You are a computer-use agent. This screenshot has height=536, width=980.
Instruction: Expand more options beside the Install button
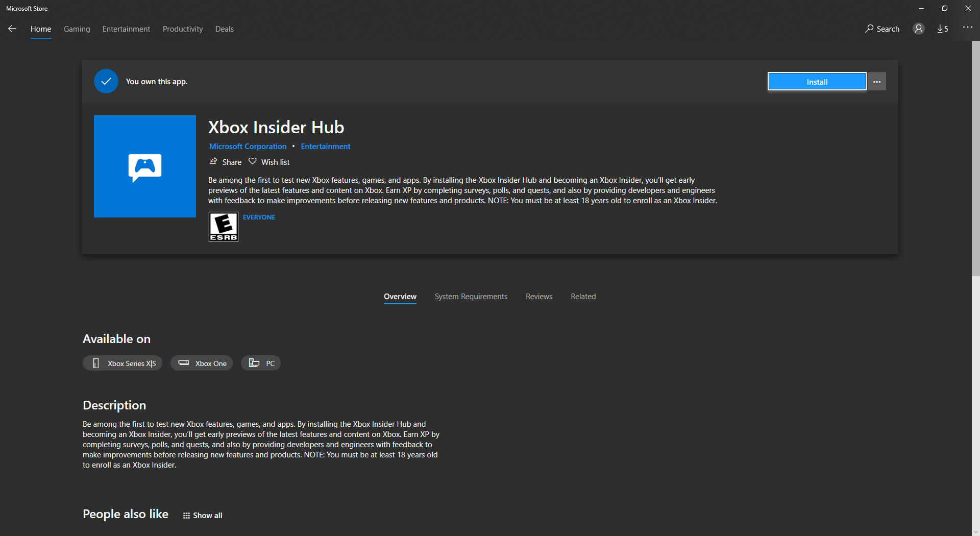click(877, 82)
